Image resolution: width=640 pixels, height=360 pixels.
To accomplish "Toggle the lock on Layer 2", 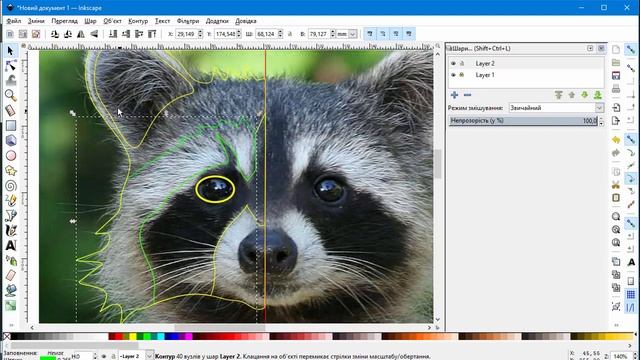I will coord(462,63).
